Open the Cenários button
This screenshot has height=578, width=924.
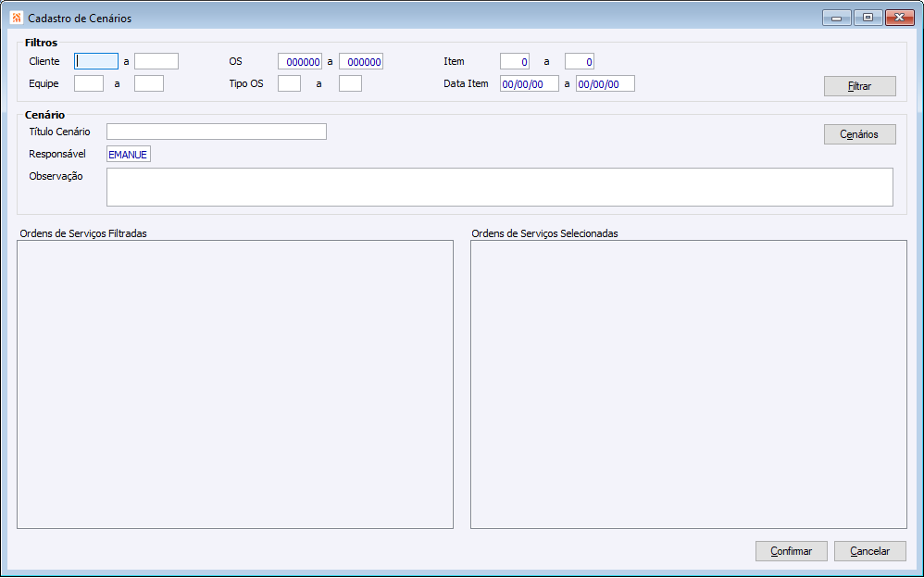point(860,134)
